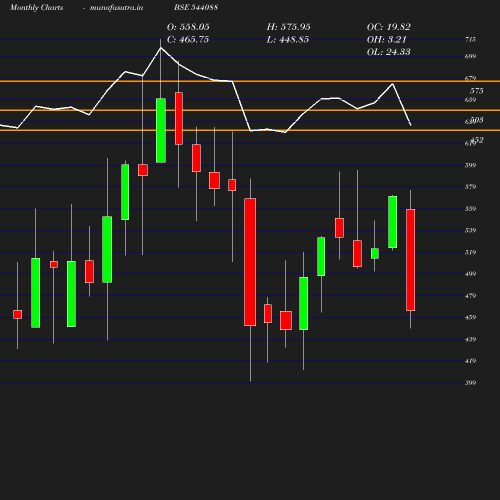This screenshot has height=500, width=500.
Task: Click the "Monthly Charts" title text
Action: 36,7
